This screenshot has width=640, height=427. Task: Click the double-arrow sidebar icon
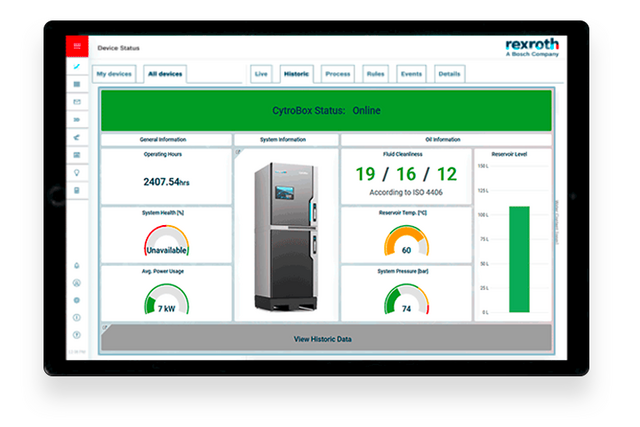pos(77,120)
